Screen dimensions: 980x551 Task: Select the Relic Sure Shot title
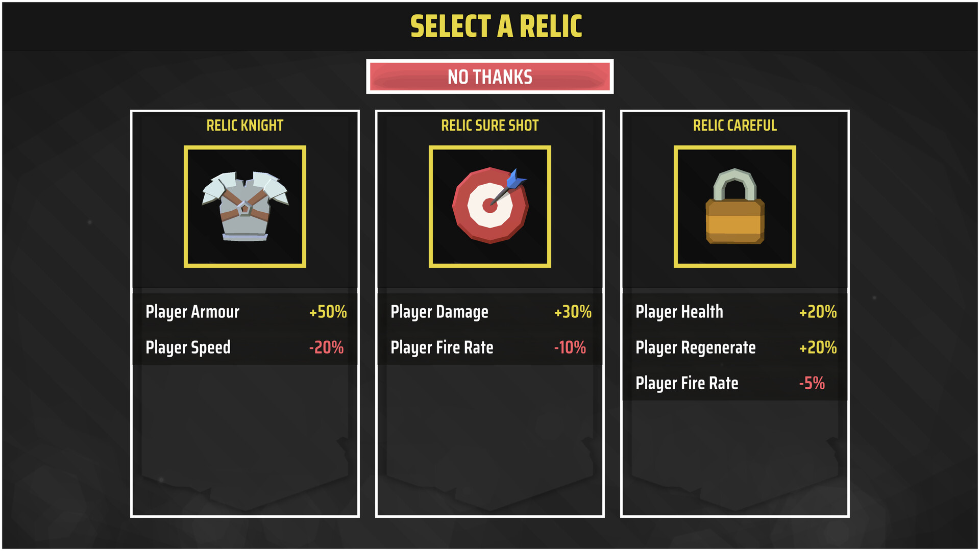click(490, 126)
